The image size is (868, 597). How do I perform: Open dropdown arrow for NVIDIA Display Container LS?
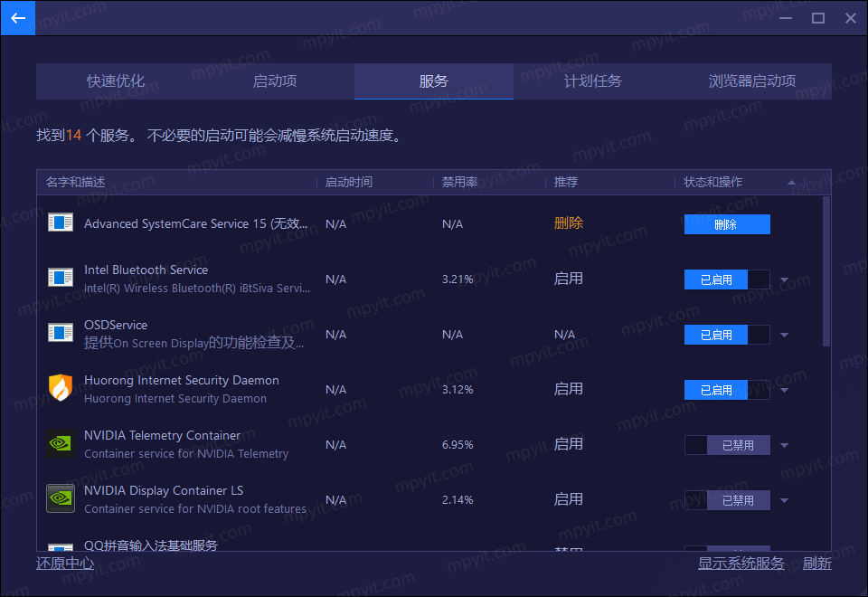tap(785, 500)
